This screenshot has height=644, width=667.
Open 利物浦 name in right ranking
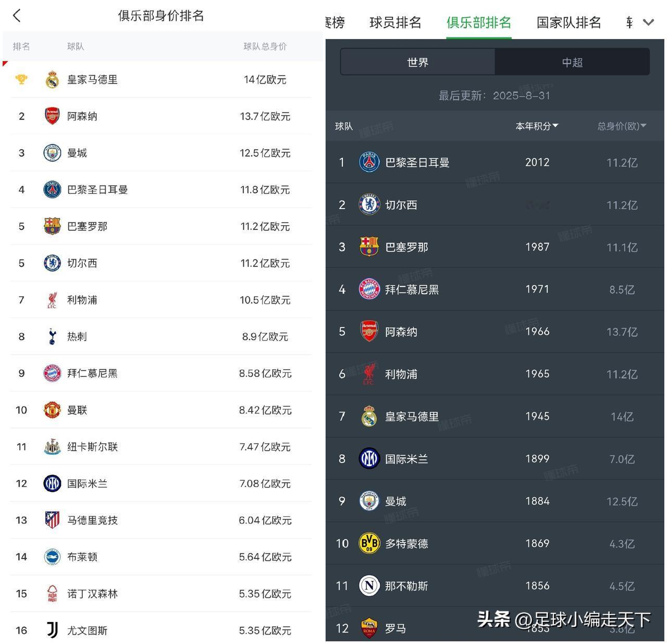pos(401,374)
